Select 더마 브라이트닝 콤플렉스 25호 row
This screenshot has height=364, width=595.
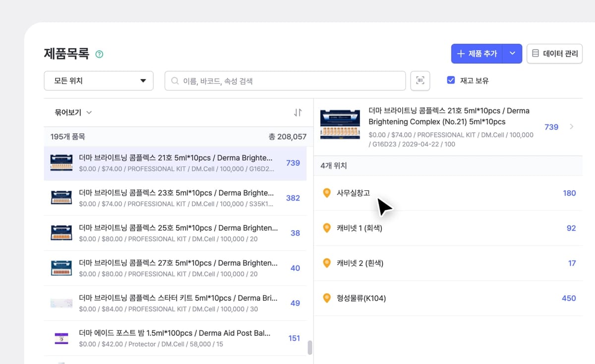pos(176,233)
